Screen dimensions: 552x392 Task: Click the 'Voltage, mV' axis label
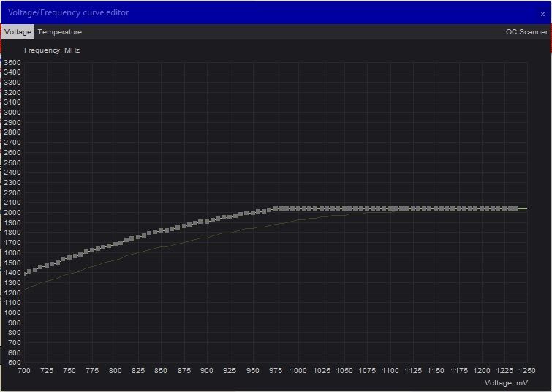click(x=506, y=382)
